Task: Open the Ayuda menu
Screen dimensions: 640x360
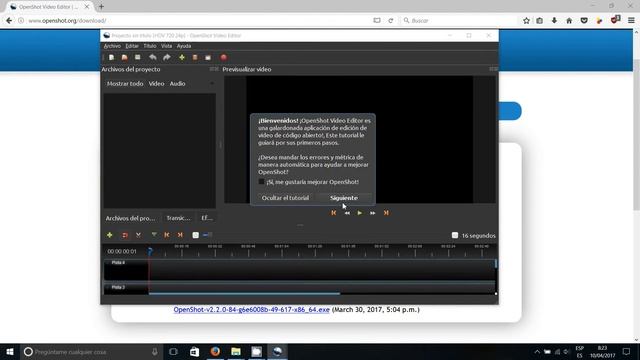Action: 184,46
